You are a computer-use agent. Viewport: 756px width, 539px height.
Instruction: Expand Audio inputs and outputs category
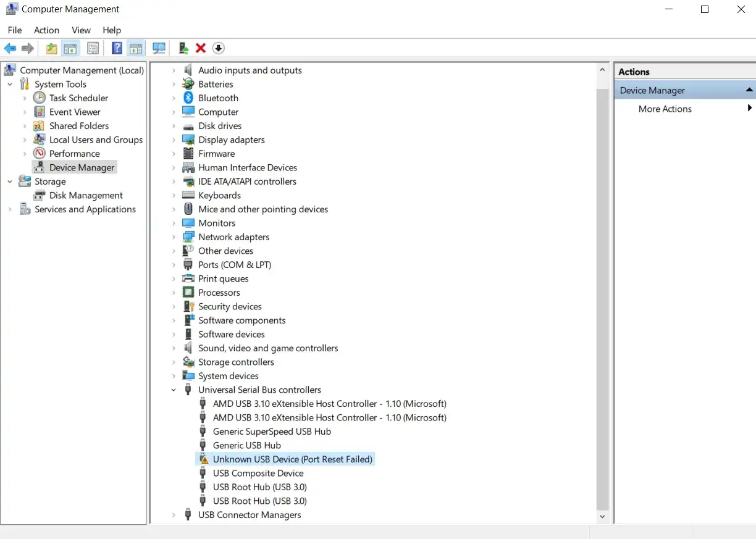pyautogui.click(x=174, y=70)
